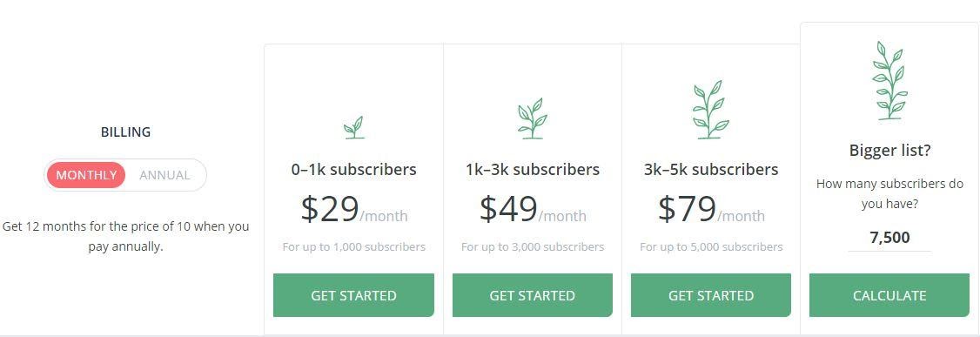Switch billing to ANNUAL
Viewport: 980px width, 337px height.
click(x=164, y=175)
